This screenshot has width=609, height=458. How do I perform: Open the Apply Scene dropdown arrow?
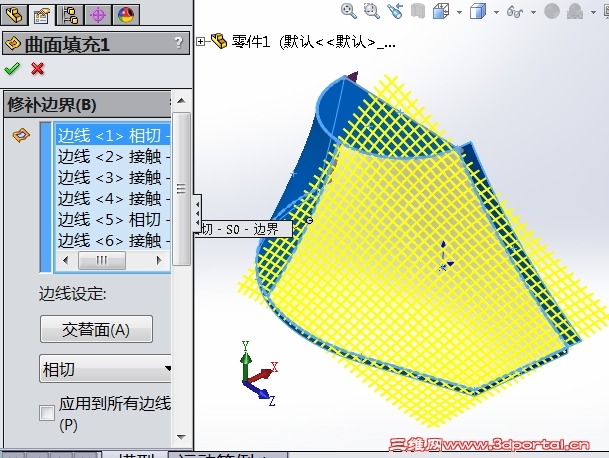[593, 12]
